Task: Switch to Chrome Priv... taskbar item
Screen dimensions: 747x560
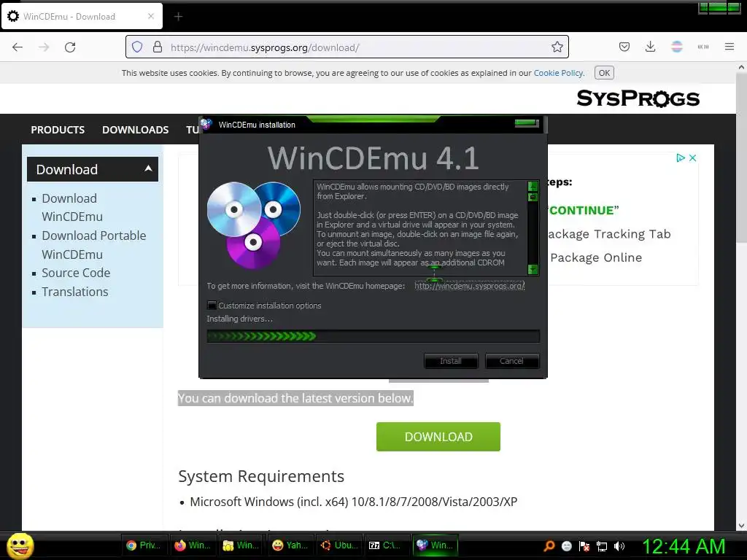Action: (144, 545)
